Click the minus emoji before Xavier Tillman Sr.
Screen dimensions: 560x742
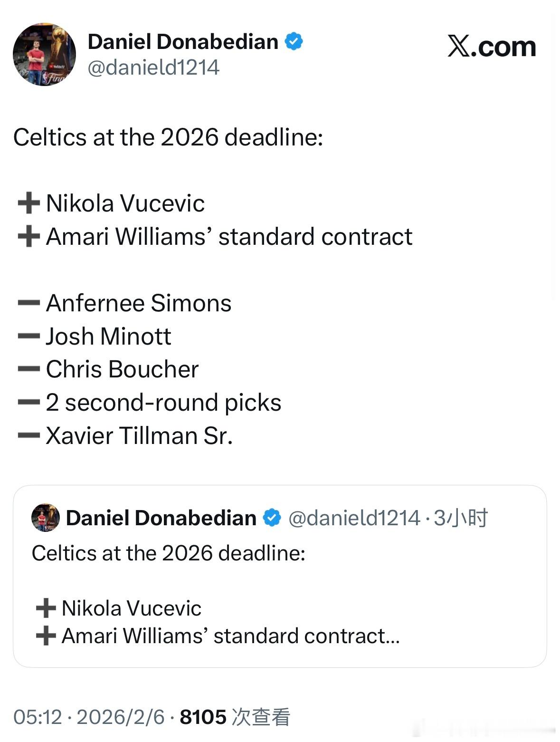click(x=28, y=435)
